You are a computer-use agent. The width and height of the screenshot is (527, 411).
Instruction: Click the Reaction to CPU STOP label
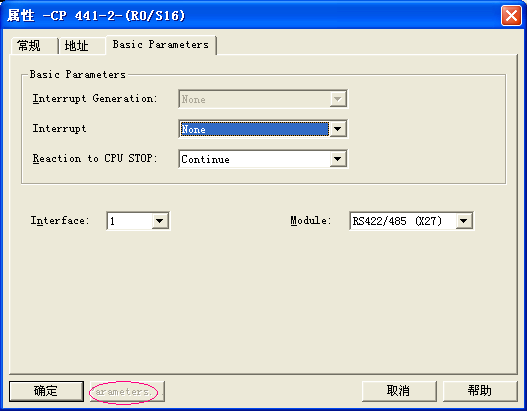(x=95, y=158)
